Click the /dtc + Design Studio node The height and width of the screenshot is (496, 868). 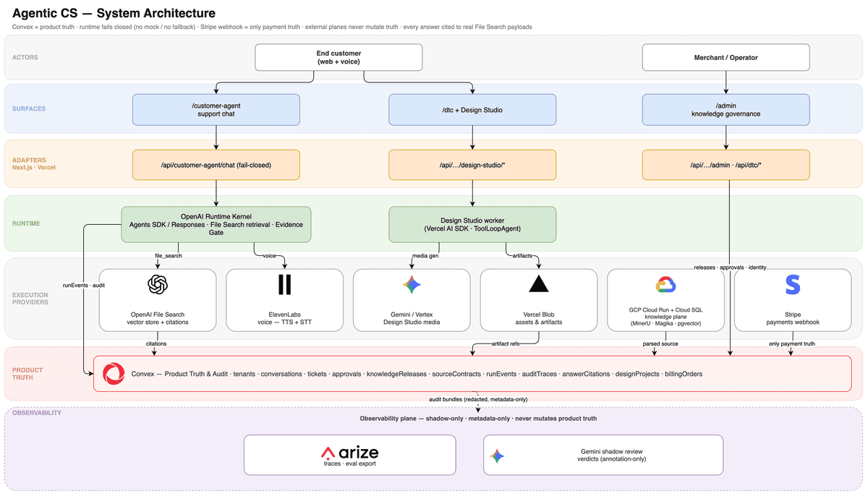coord(472,109)
